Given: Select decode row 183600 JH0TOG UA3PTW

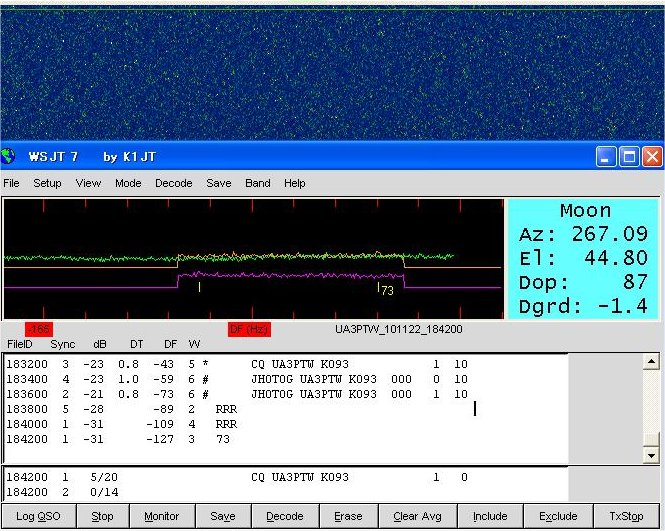Looking at the screenshot, I should (x=238, y=394).
